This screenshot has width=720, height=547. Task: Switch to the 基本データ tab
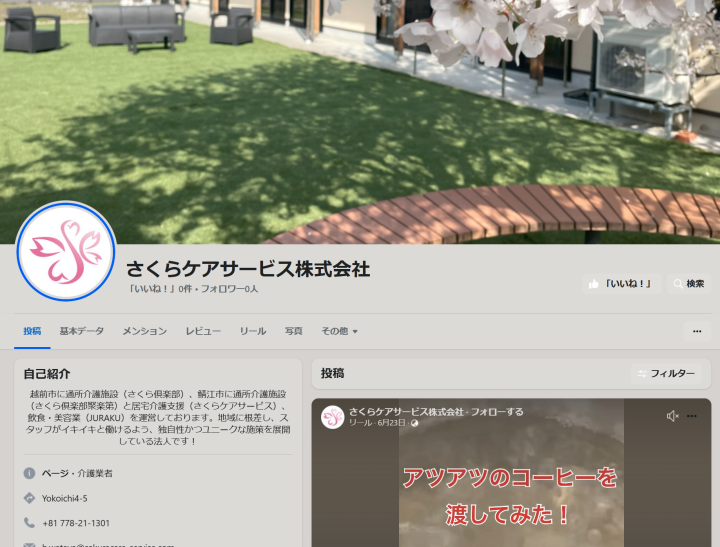coord(82,331)
